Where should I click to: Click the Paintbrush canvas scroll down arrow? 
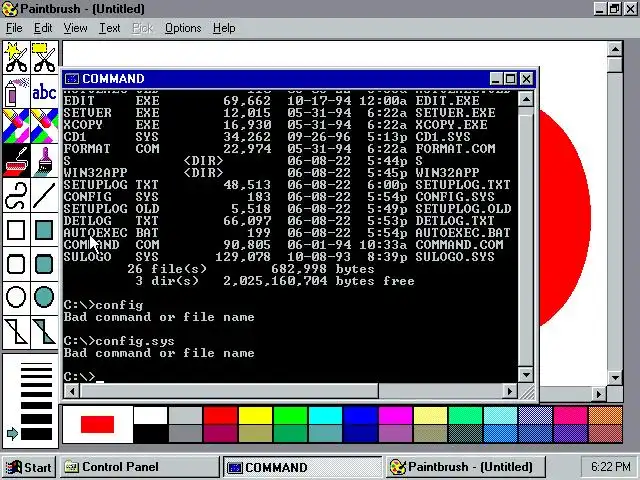click(x=615, y=378)
